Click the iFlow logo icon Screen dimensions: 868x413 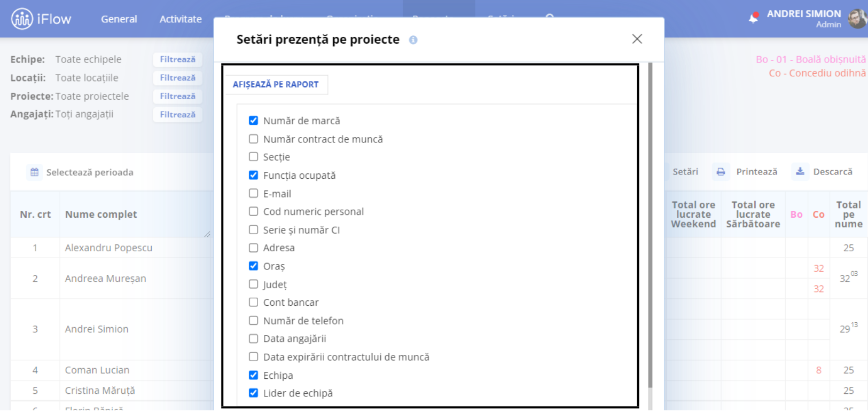[x=22, y=19]
